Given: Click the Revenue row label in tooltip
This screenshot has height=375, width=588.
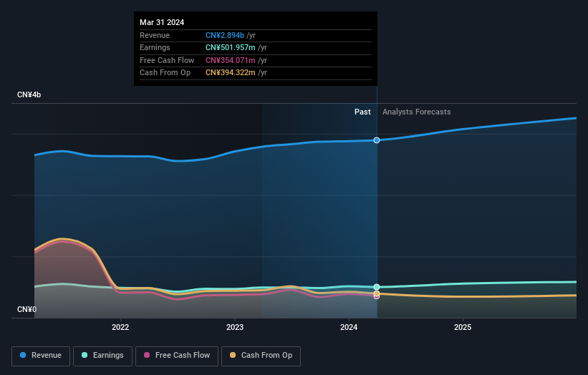Looking at the screenshot, I should coord(155,35).
